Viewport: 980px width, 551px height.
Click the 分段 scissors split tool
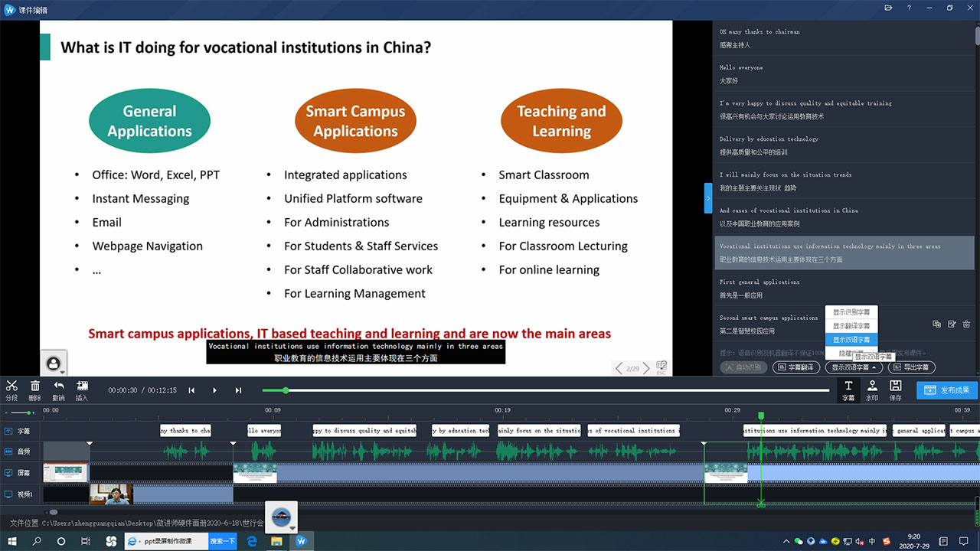coord(11,390)
